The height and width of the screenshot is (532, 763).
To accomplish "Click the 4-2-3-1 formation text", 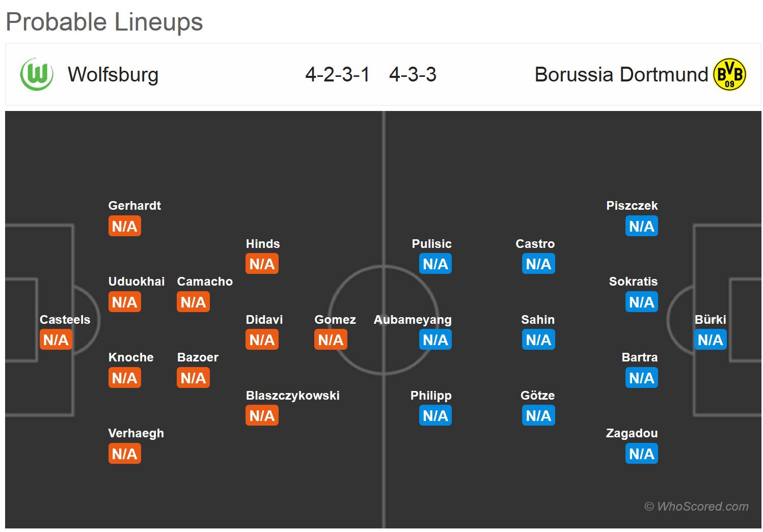I will point(338,74).
